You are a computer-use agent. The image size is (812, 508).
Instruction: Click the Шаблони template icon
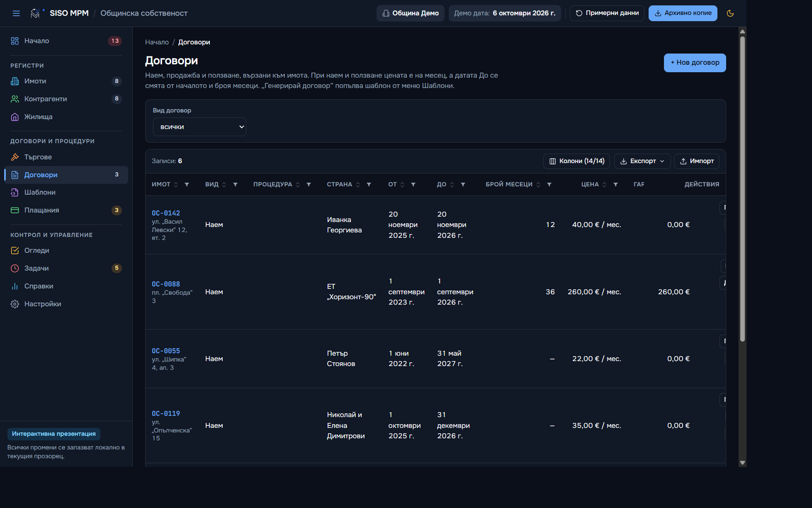pyautogui.click(x=15, y=192)
